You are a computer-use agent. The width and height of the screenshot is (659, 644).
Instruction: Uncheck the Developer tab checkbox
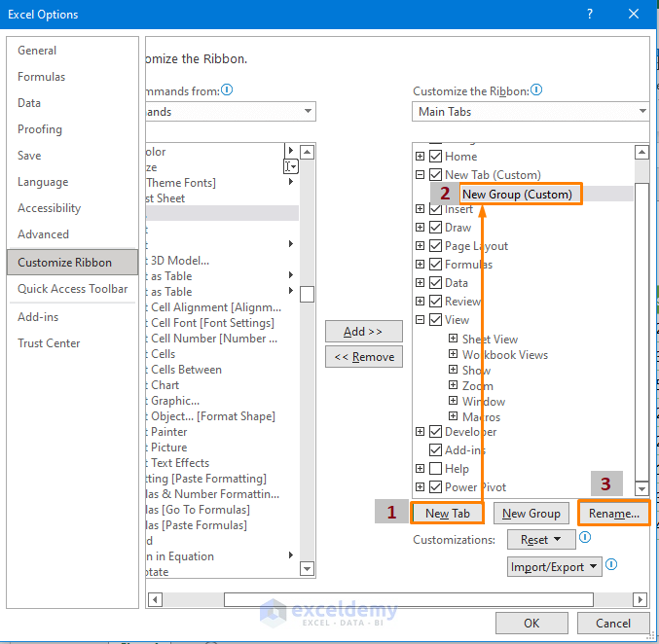(436, 432)
